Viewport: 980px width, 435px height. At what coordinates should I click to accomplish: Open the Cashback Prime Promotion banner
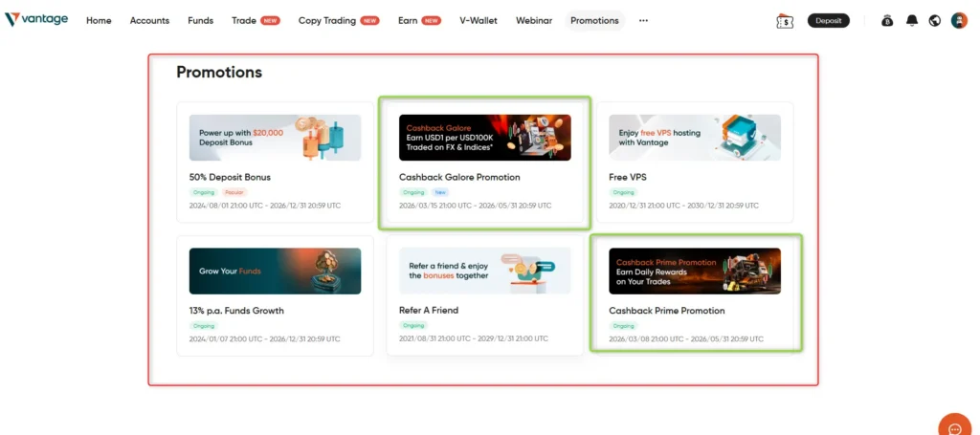click(x=695, y=271)
